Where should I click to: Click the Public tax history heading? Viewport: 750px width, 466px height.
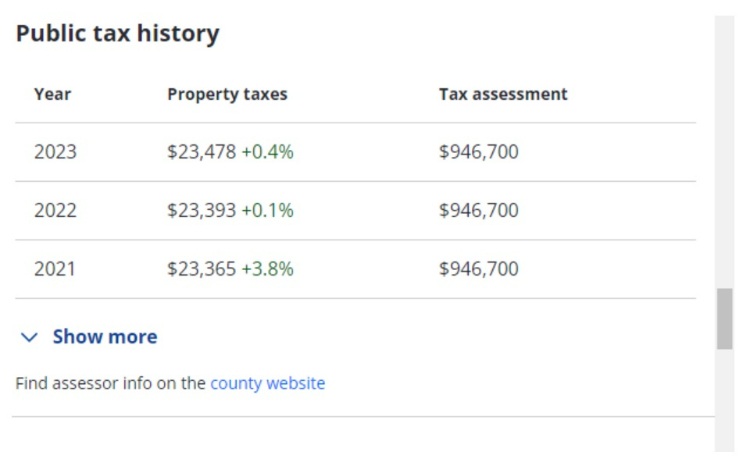(117, 33)
